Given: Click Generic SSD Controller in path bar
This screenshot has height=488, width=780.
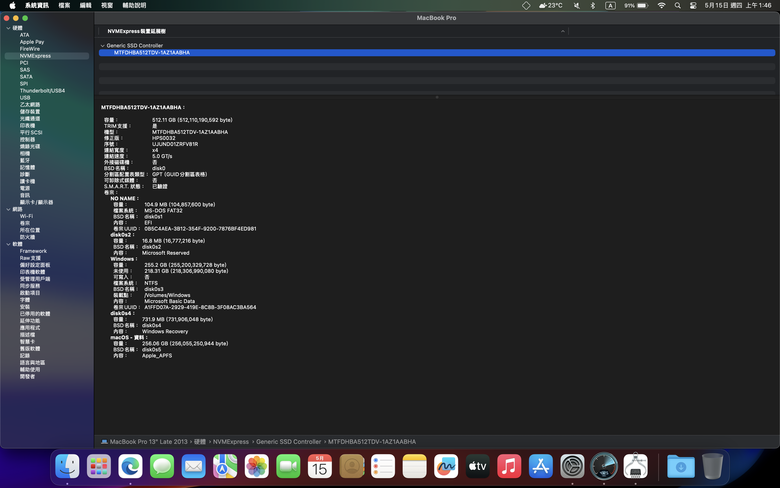Looking at the screenshot, I should tap(289, 442).
